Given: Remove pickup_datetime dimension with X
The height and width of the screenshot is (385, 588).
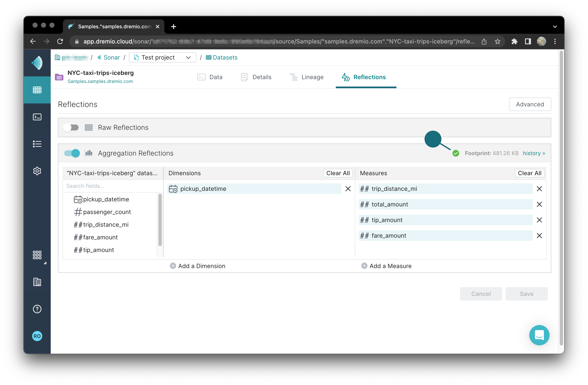Looking at the screenshot, I should (x=348, y=189).
